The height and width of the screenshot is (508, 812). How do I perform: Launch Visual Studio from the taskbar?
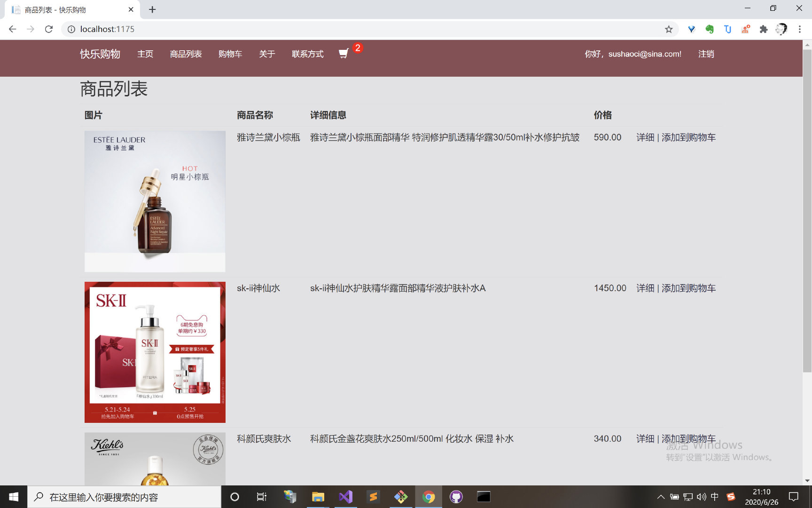[x=346, y=497]
